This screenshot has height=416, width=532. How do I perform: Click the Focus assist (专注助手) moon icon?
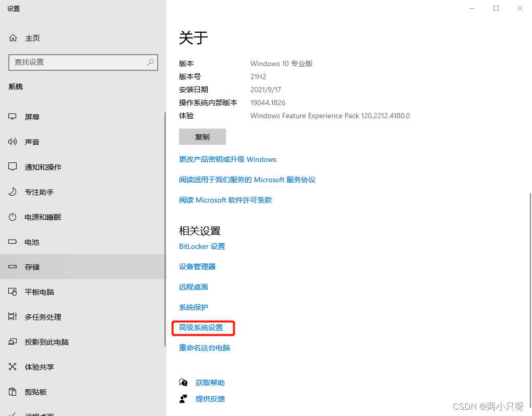point(12,192)
